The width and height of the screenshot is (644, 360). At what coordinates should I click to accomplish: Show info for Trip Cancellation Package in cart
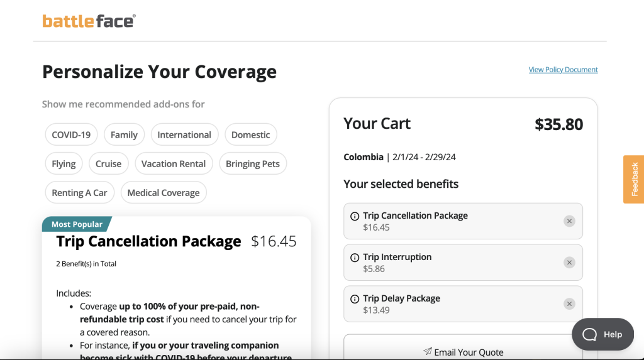(355, 216)
